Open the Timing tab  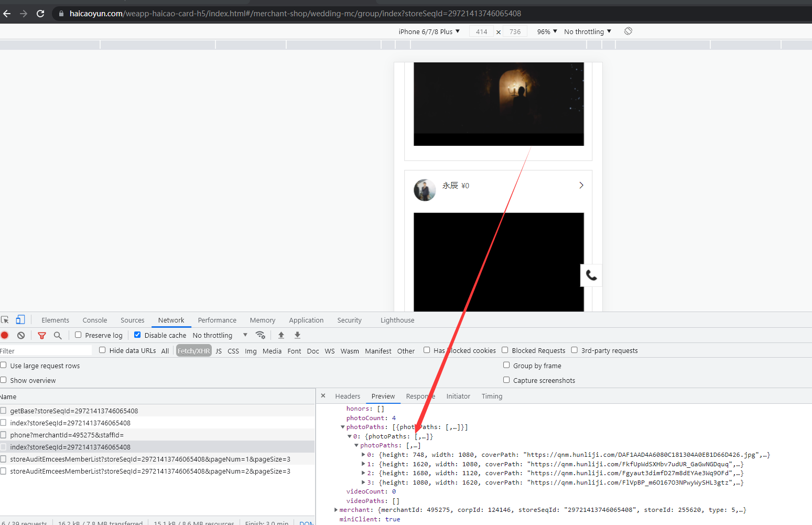tap(492, 397)
